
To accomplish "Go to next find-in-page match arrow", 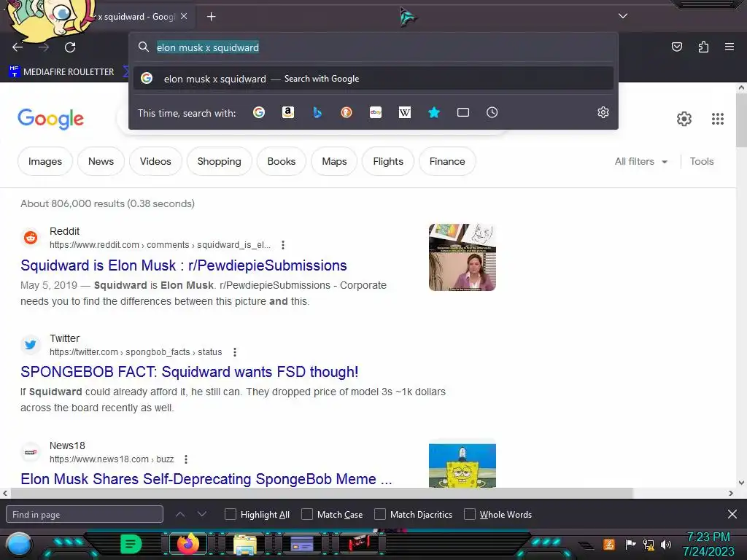I will (x=202, y=514).
